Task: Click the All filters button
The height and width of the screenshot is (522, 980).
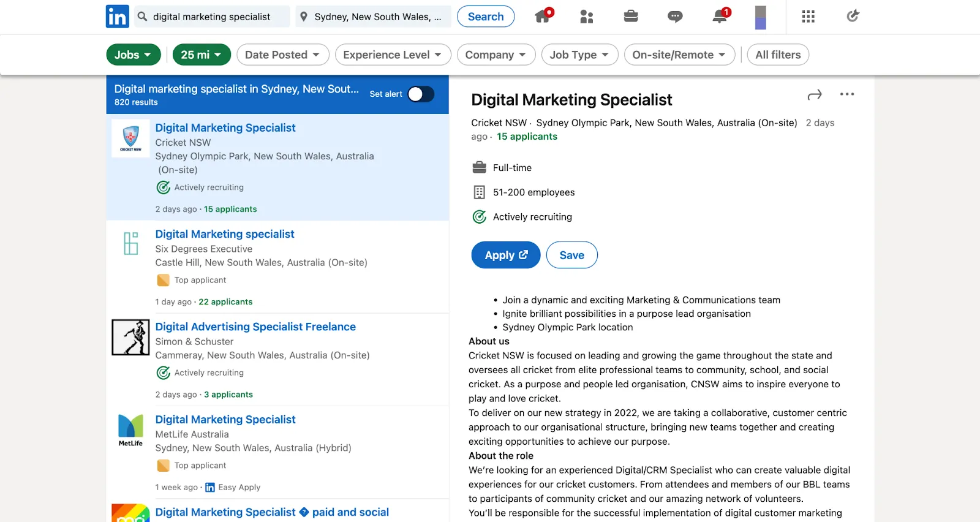Action: pos(778,55)
